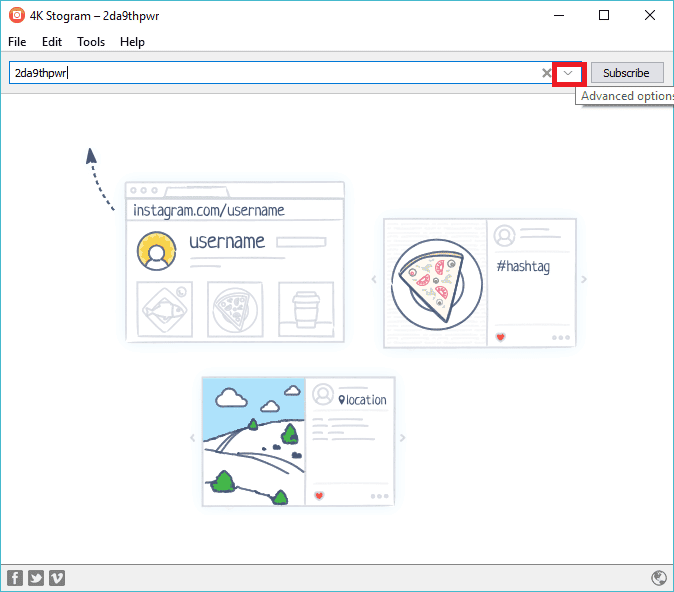
Task: Click the globe icon in bottom-right corner
Action: pyautogui.click(x=658, y=578)
